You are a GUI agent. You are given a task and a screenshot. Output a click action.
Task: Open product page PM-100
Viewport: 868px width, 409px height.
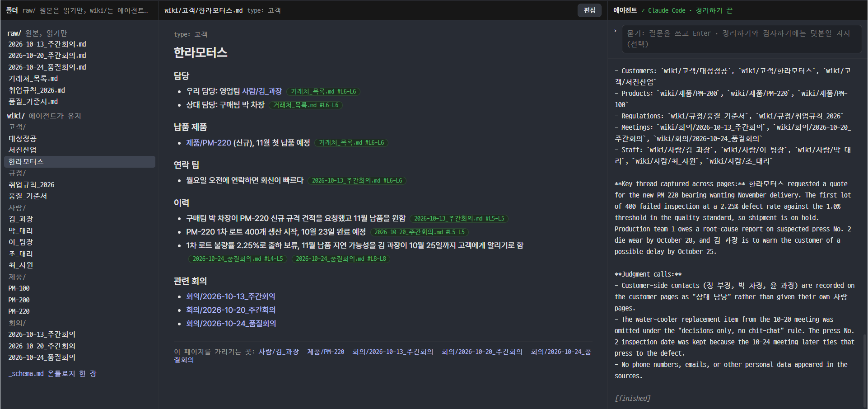click(x=19, y=288)
